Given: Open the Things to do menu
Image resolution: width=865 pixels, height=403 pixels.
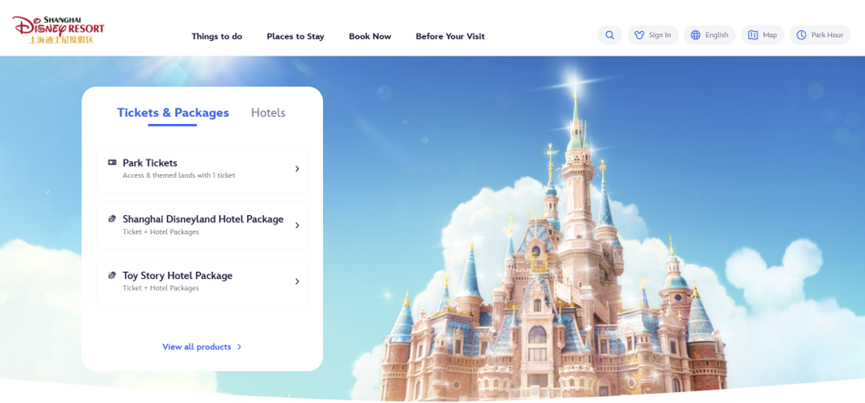Looking at the screenshot, I should pos(217,36).
